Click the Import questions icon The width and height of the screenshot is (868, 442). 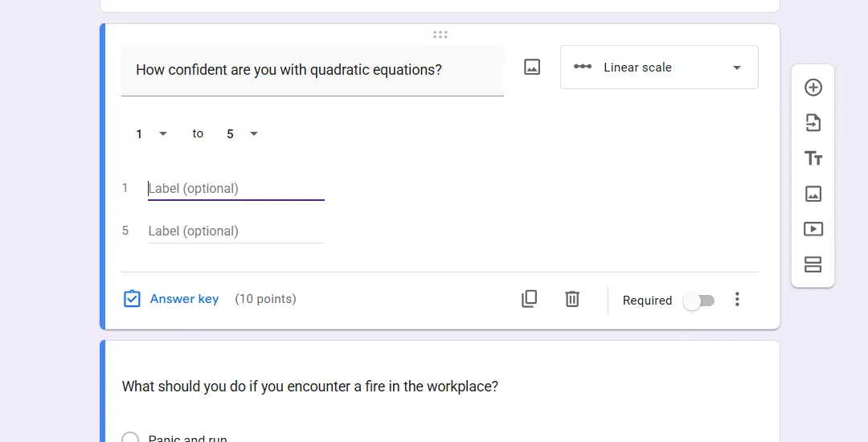tap(813, 123)
